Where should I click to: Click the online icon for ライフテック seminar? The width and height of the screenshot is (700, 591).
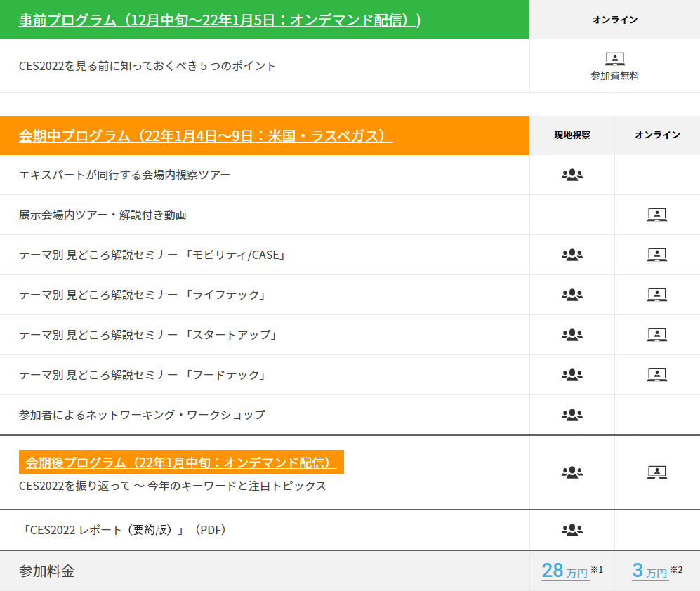[x=656, y=295]
